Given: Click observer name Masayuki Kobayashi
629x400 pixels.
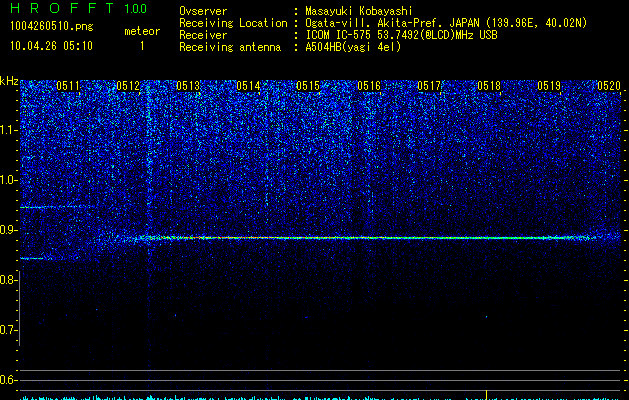Looking at the screenshot, I should point(359,12).
